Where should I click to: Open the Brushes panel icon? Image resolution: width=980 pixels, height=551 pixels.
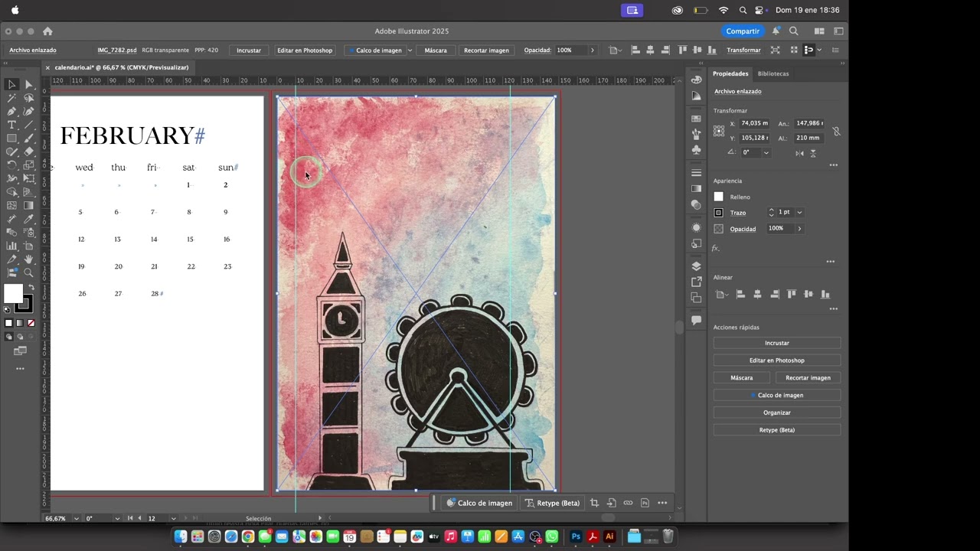(x=696, y=134)
